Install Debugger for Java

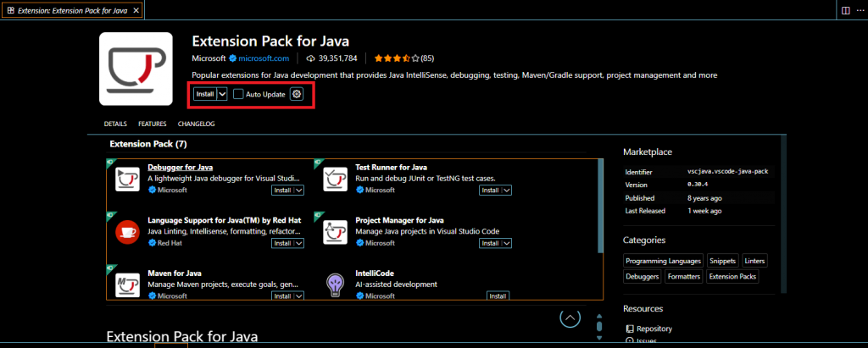point(282,190)
